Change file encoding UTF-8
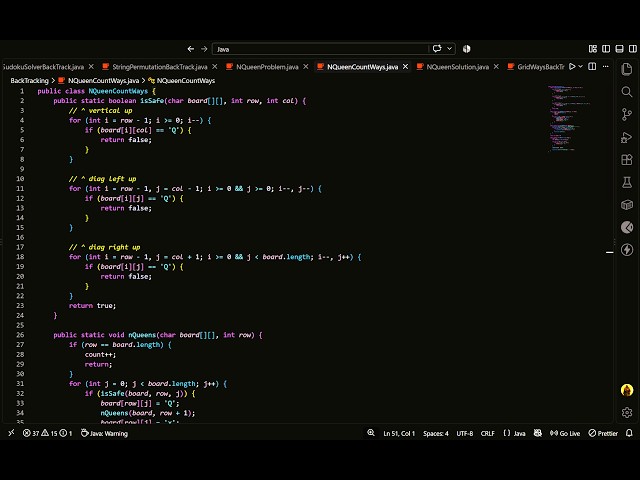 tap(464, 433)
